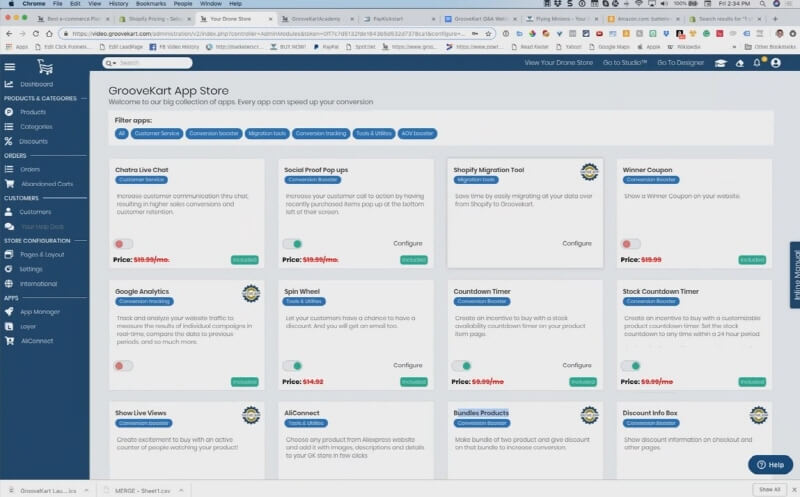
Task: Click the notifications bell icon
Action: [x=757, y=63]
